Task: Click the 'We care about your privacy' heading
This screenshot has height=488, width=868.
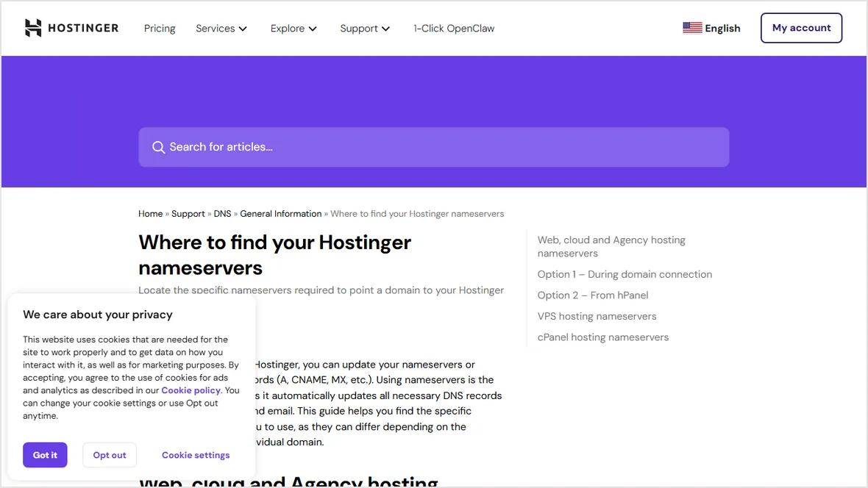Action: [98, 315]
